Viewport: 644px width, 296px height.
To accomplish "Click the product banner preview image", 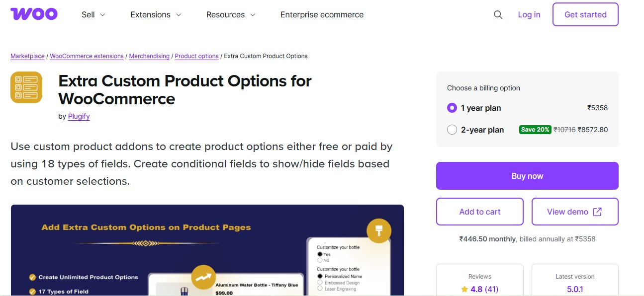I will pos(207,248).
